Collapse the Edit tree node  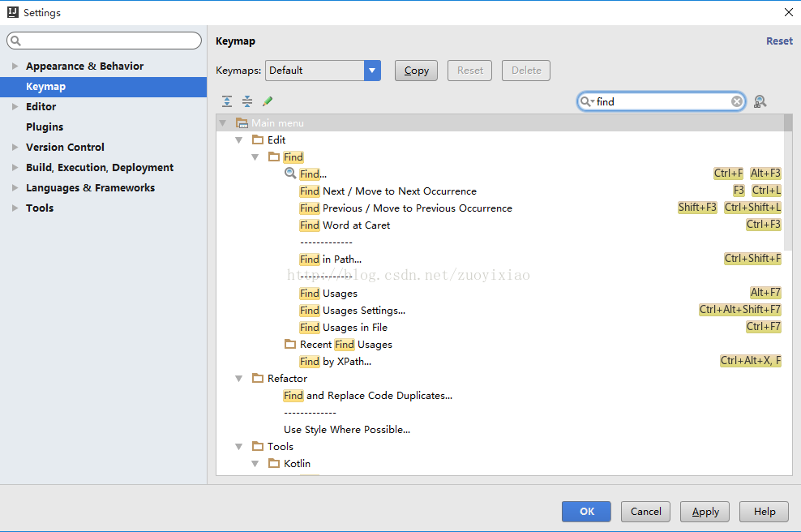[239, 140]
